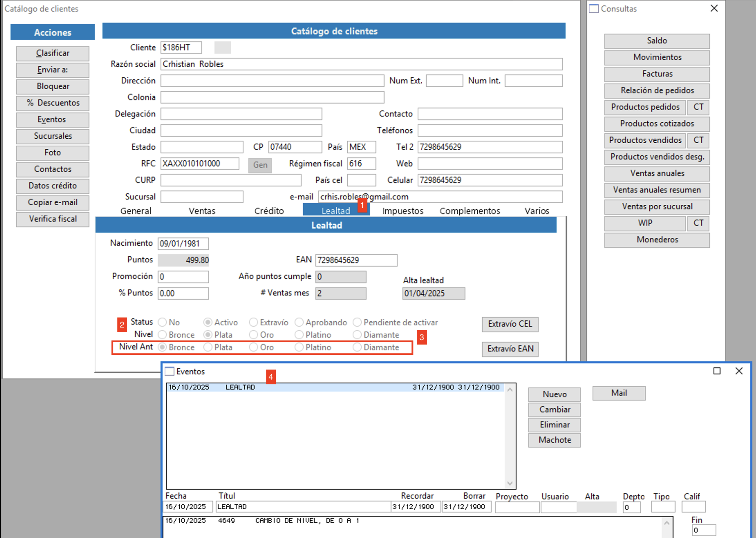Click CT button beside Productos pedidos
The height and width of the screenshot is (538, 756).
click(x=698, y=107)
